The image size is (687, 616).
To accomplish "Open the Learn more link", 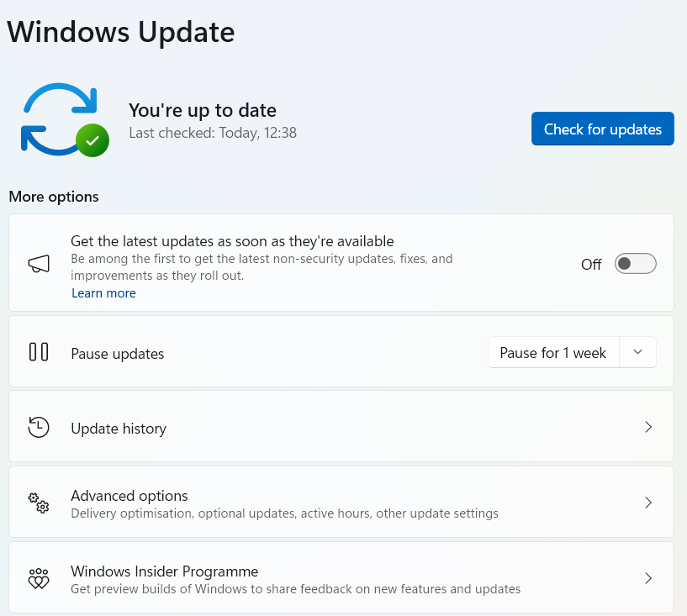I will (x=103, y=292).
